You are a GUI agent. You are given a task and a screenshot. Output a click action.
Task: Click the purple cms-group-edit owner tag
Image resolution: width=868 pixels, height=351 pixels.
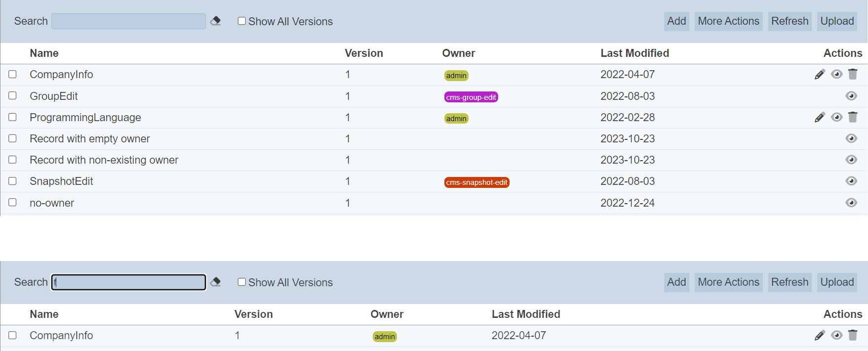coord(471,97)
